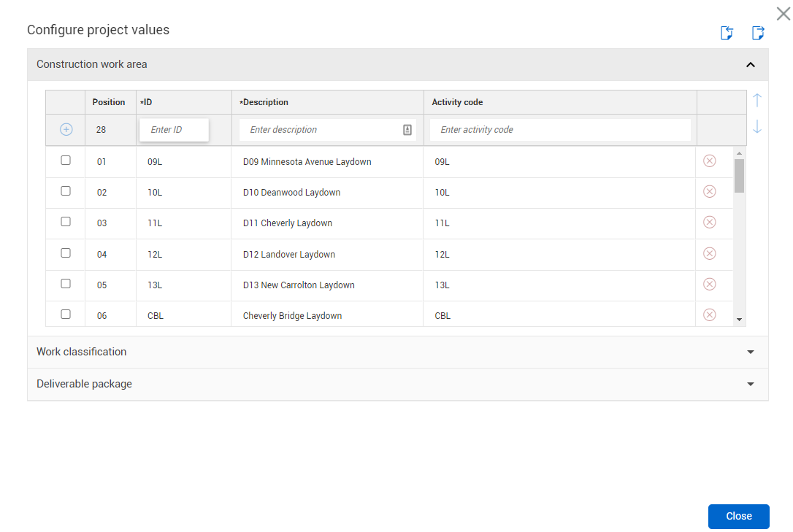Image resolution: width=793 pixels, height=532 pixels.
Task: Expand the Deliverable package section
Action: [x=751, y=385]
